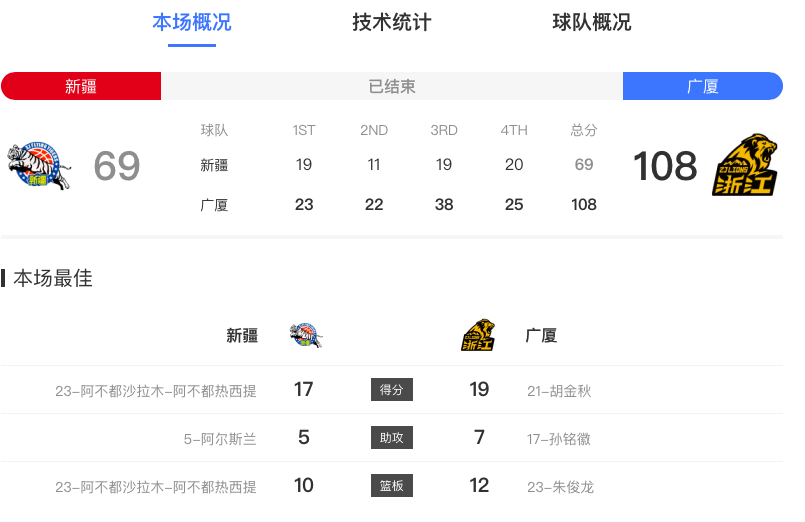Screen dimensions: 805x522
Task: Click the 得分 stat label
Action: (x=391, y=390)
